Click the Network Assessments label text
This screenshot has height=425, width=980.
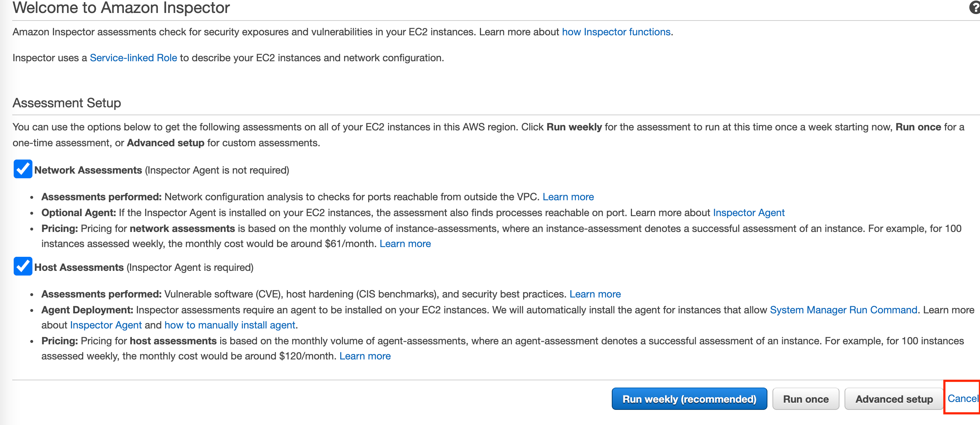click(88, 170)
